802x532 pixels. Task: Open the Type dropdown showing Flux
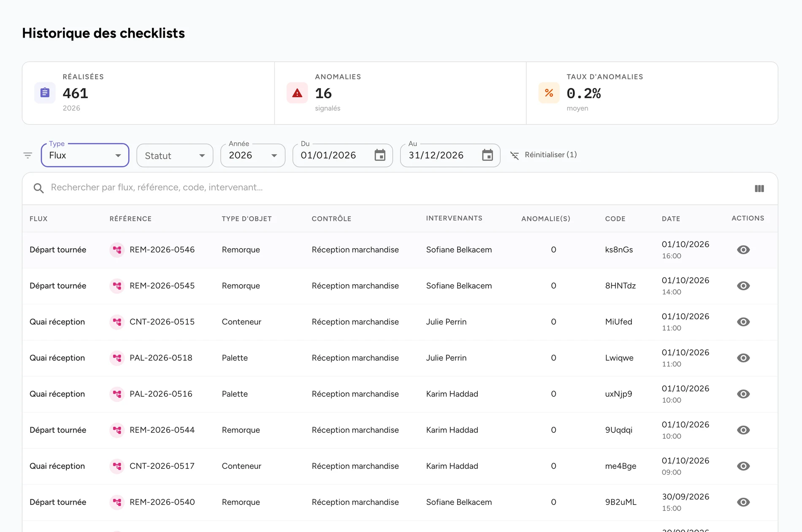pyautogui.click(x=85, y=155)
